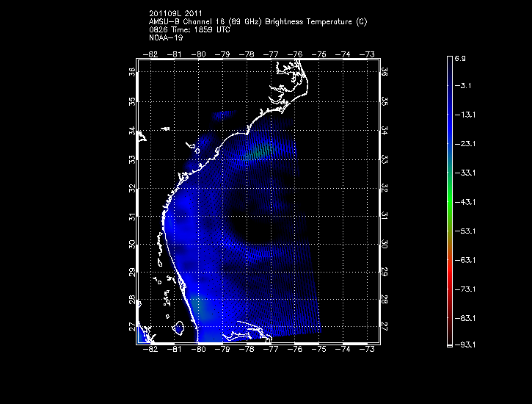Click the -3.1 color scale label

[463, 85]
